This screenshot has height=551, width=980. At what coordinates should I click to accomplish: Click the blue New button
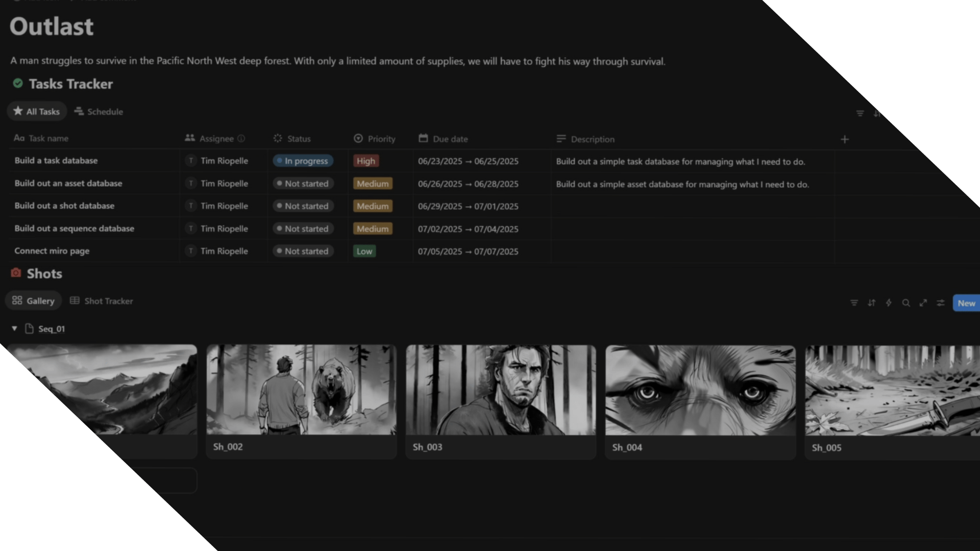(x=966, y=303)
